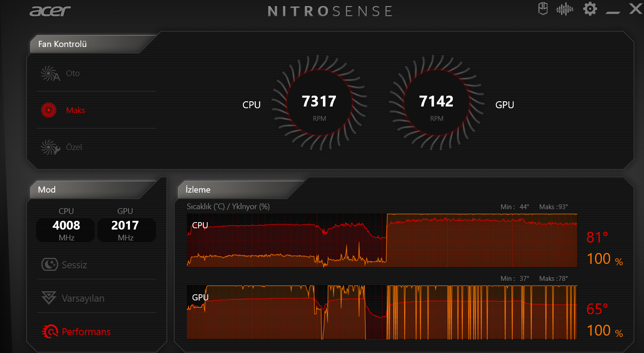The width and height of the screenshot is (644, 353).
Task: Click the CPU graph Min : 44° label
Action: pos(515,207)
